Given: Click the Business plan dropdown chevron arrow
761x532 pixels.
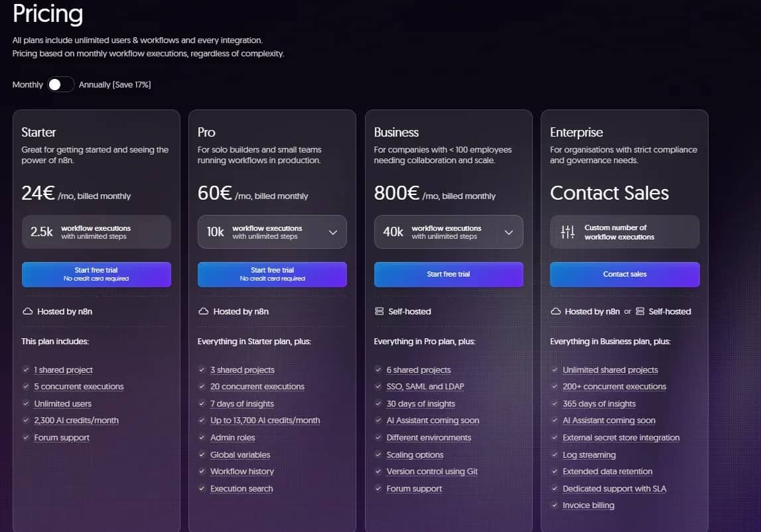Looking at the screenshot, I should pos(509,233).
